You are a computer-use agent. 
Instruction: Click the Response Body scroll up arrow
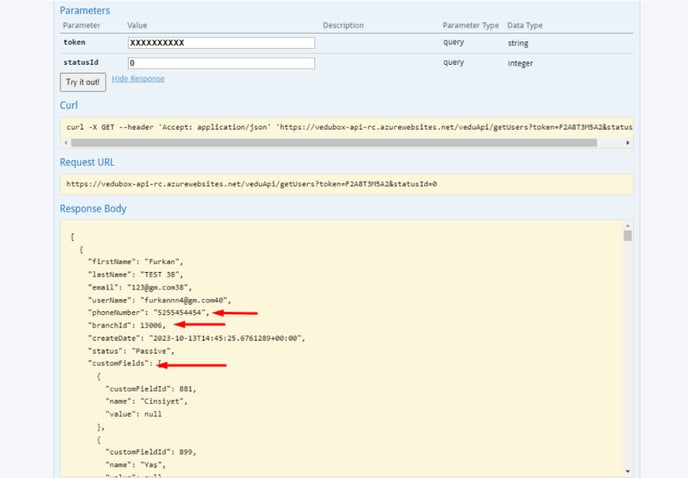click(x=627, y=227)
